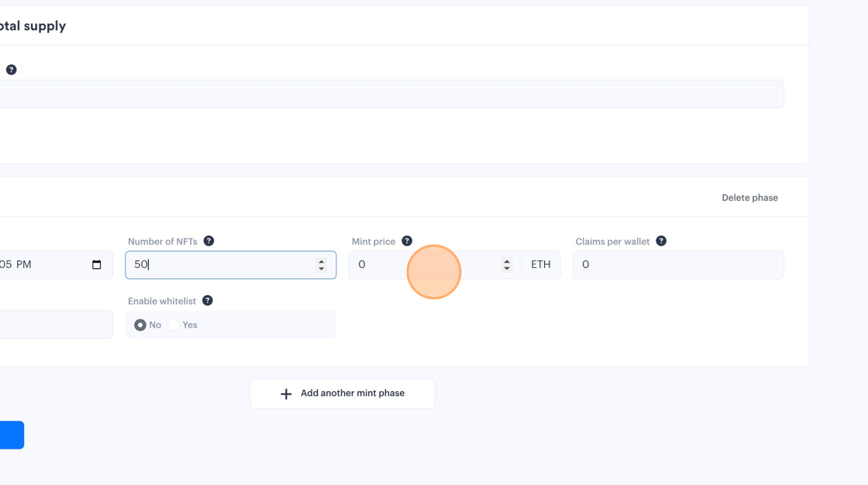
Task: Click the ETH currency label
Action: 541,265
